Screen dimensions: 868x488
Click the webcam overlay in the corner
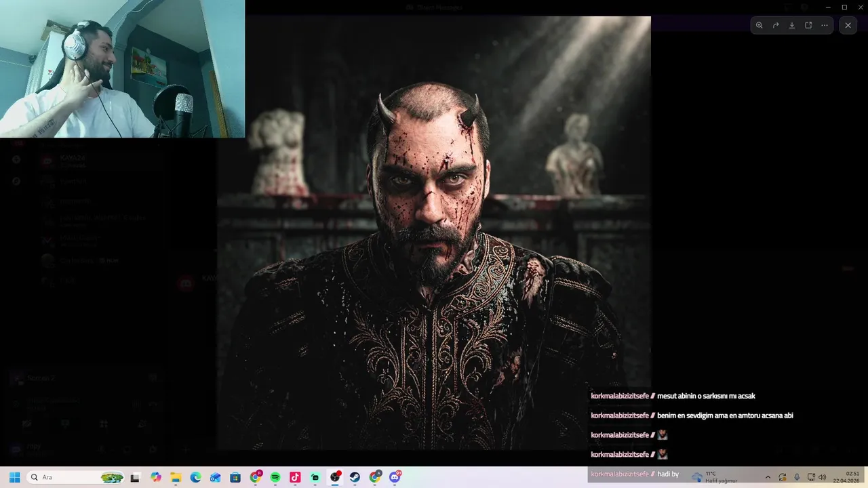[122, 68]
